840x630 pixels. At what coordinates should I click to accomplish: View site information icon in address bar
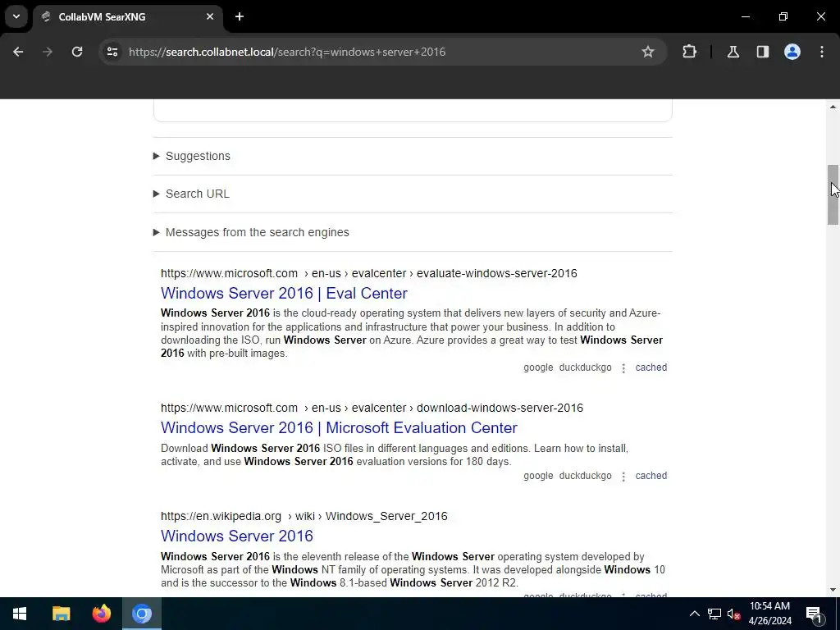tap(112, 52)
